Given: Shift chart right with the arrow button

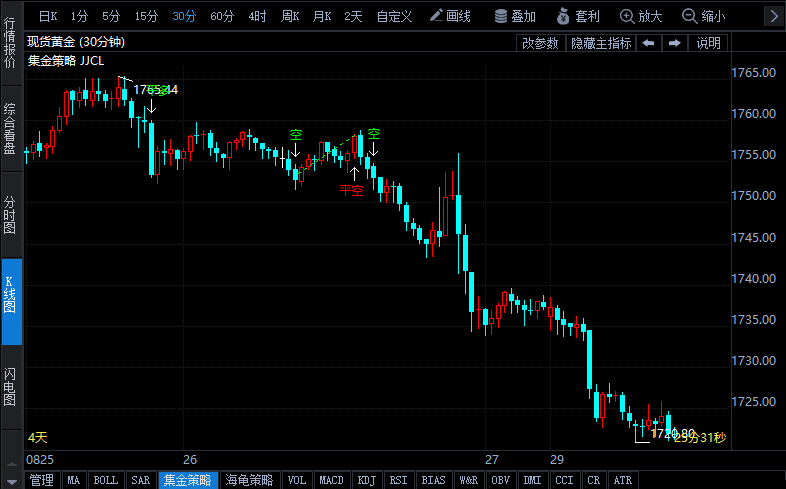Looking at the screenshot, I should point(675,43).
